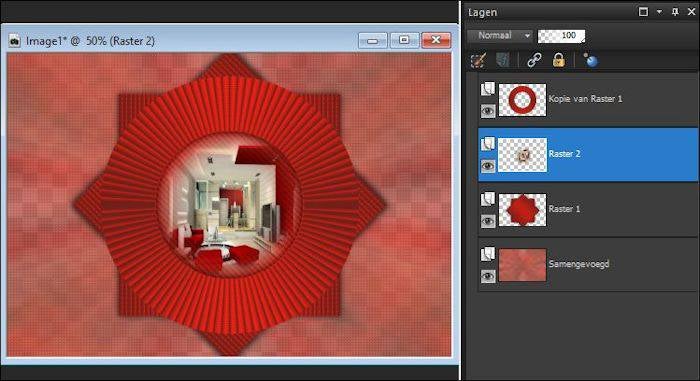Open the Lagen panel options arrow menu
This screenshot has height=381, width=700.
(659, 12)
